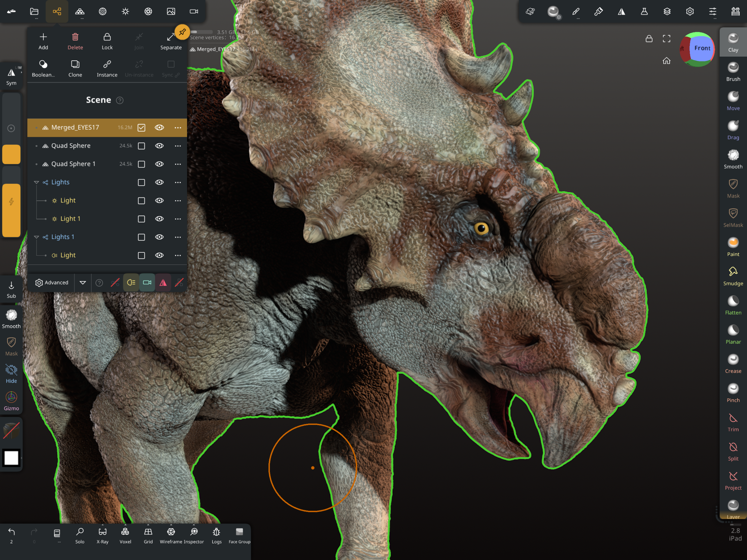This screenshot has width=747, height=560.
Task: Select the Clay brush tool
Action: tap(733, 43)
